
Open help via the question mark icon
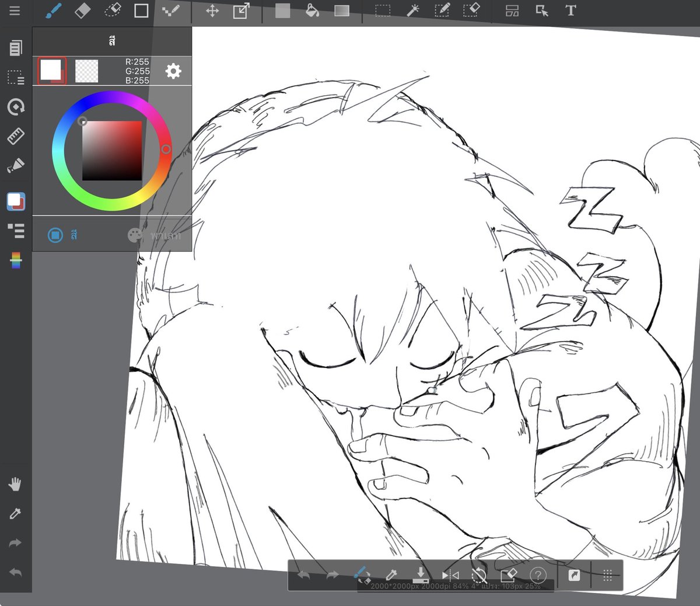(538, 575)
